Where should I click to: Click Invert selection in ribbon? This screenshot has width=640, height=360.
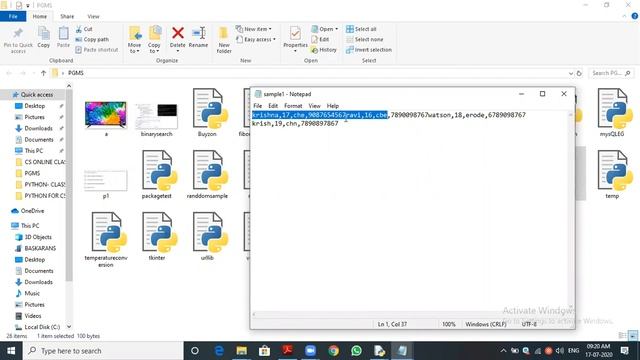coord(369,50)
